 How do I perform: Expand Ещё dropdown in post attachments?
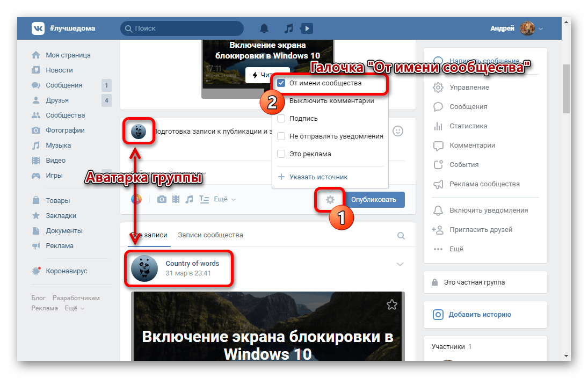(x=224, y=199)
